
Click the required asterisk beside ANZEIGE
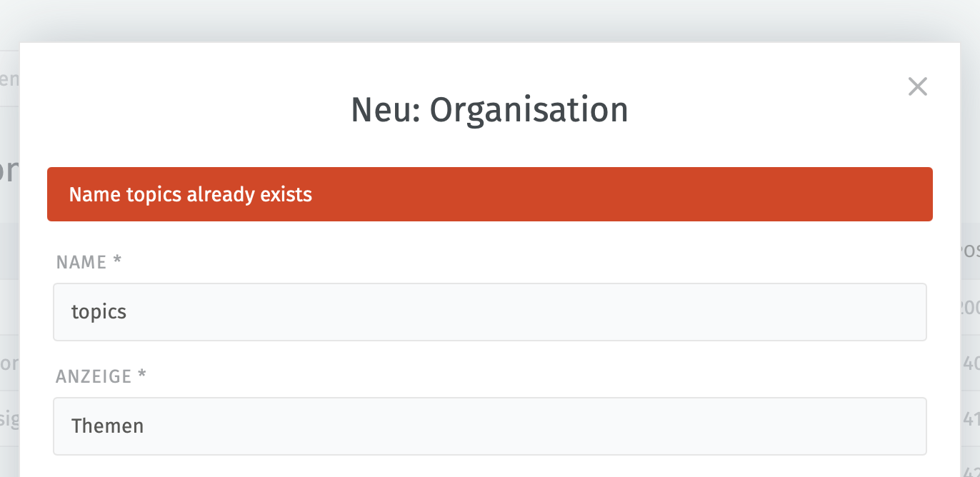pyautogui.click(x=142, y=375)
